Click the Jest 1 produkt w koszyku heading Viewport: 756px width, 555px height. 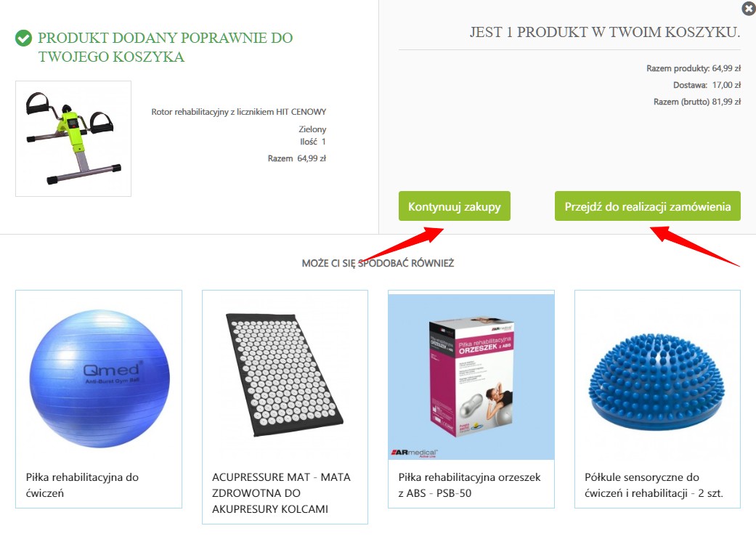pos(605,32)
